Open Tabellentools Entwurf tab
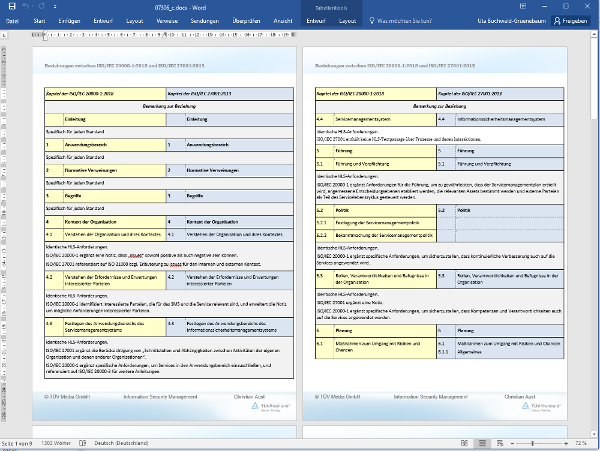Viewport: 600px width, 451px height. (316, 21)
